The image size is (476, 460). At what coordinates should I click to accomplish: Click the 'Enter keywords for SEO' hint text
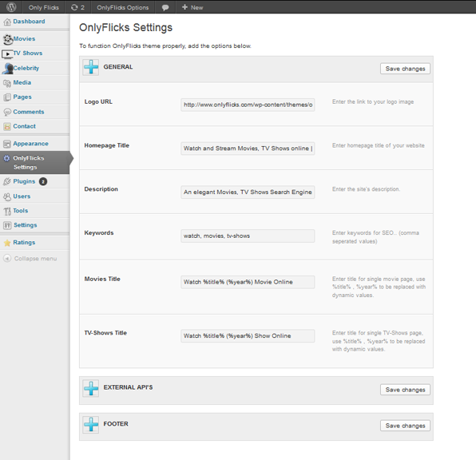pyautogui.click(x=375, y=237)
